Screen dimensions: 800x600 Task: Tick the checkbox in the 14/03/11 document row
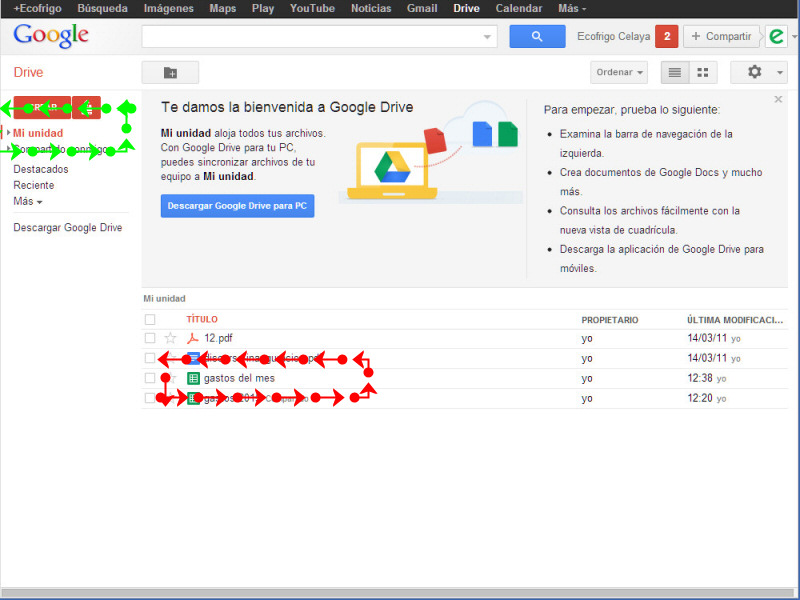pyautogui.click(x=149, y=358)
